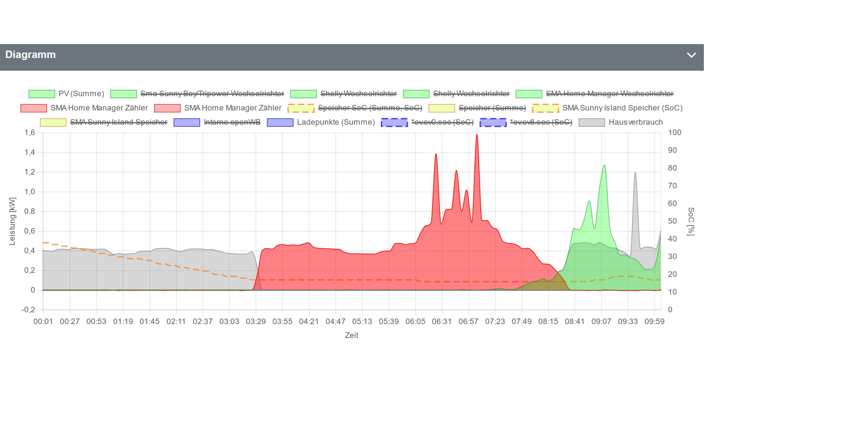The width and height of the screenshot is (868, 423).
Task: Collapse the Diagramm panel chevron
Action: (691, 55)
